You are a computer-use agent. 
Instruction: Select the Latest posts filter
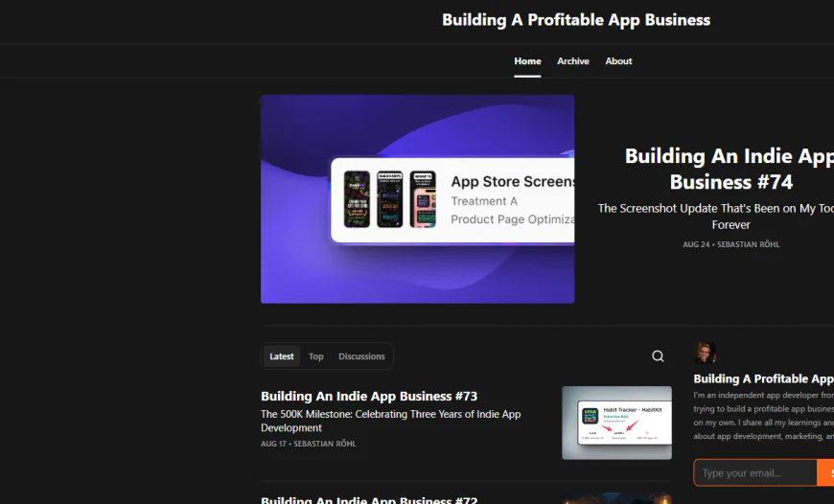point(282,356)
